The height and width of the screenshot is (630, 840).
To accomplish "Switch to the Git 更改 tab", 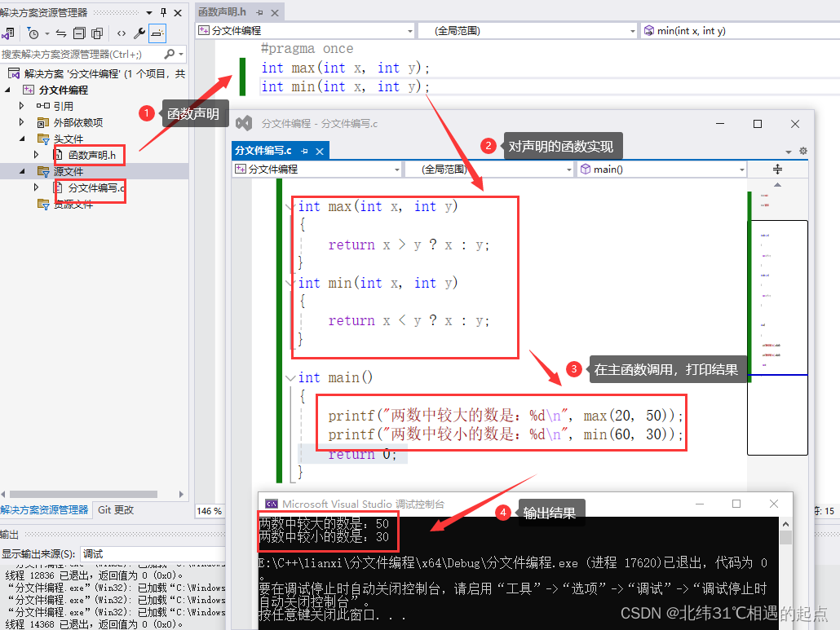I will coord(116,510).
